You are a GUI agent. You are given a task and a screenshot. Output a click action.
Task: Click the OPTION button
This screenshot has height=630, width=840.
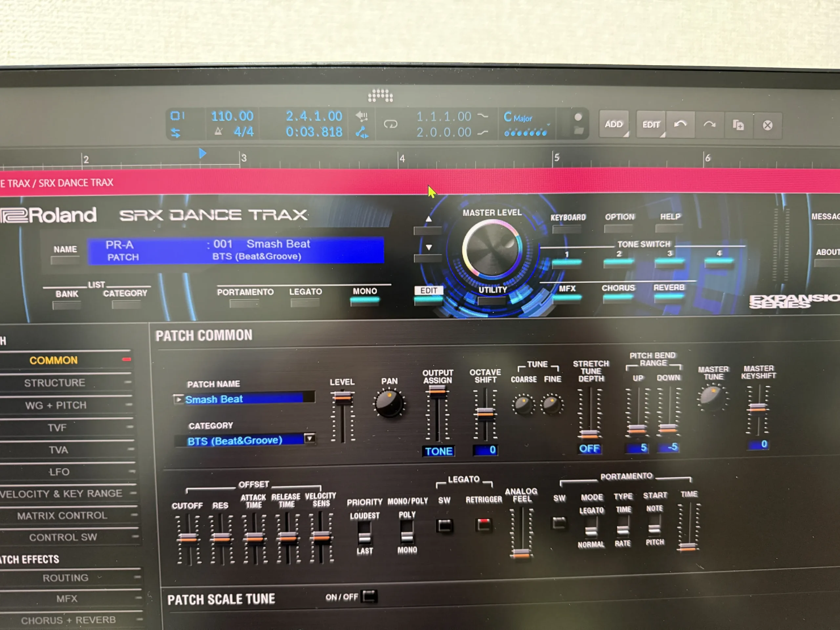tap(619, 228)
